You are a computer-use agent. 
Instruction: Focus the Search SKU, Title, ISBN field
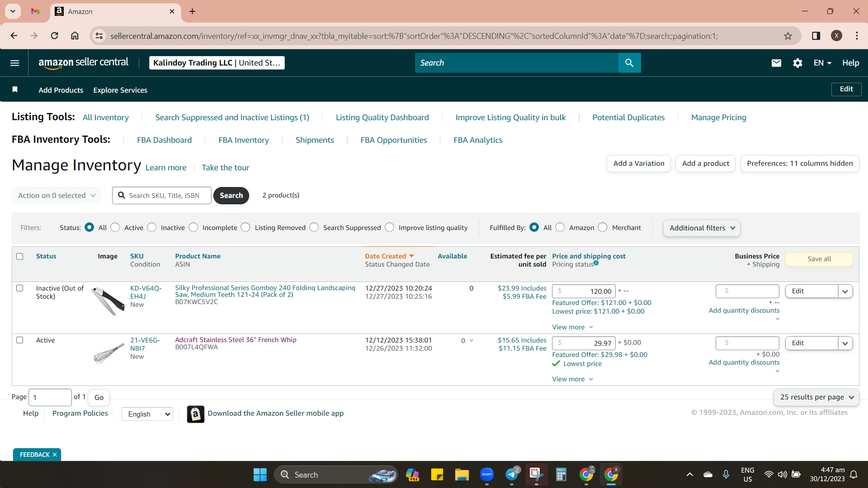(162, 196)
